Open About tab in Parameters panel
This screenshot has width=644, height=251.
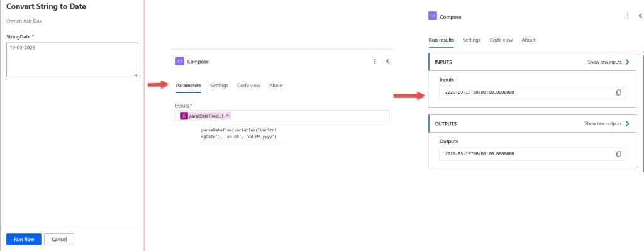[x=276, y=86]
